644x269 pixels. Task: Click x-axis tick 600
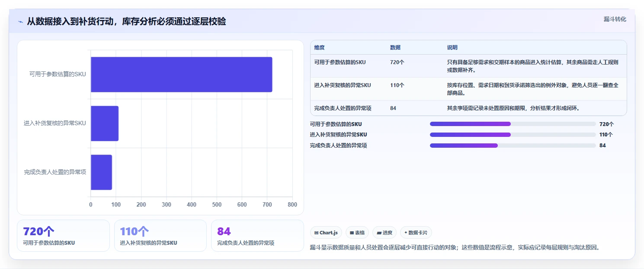[x=242, y=204]
